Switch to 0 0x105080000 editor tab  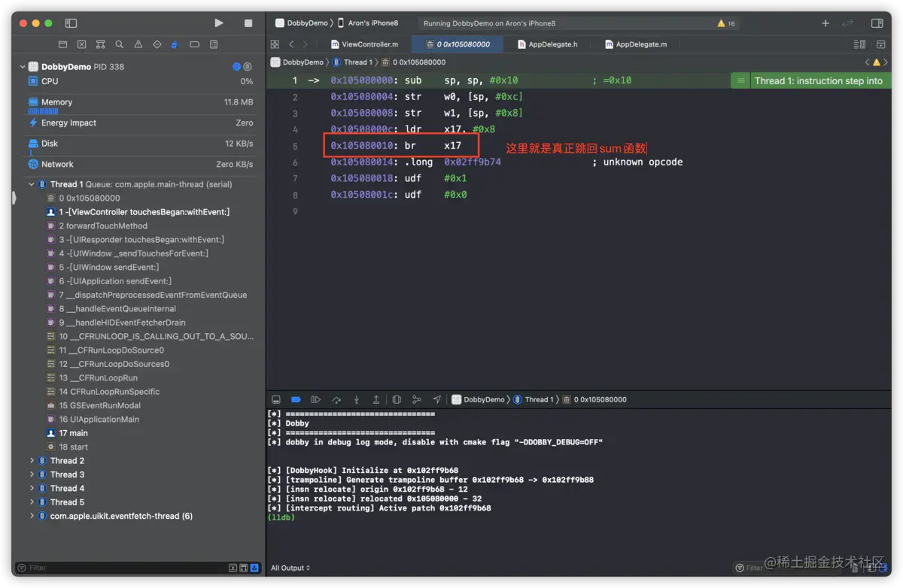(457, 44)
